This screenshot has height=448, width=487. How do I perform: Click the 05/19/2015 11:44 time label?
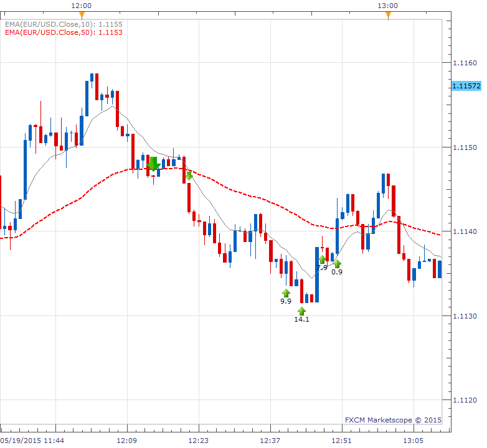[x=32, y=441]
